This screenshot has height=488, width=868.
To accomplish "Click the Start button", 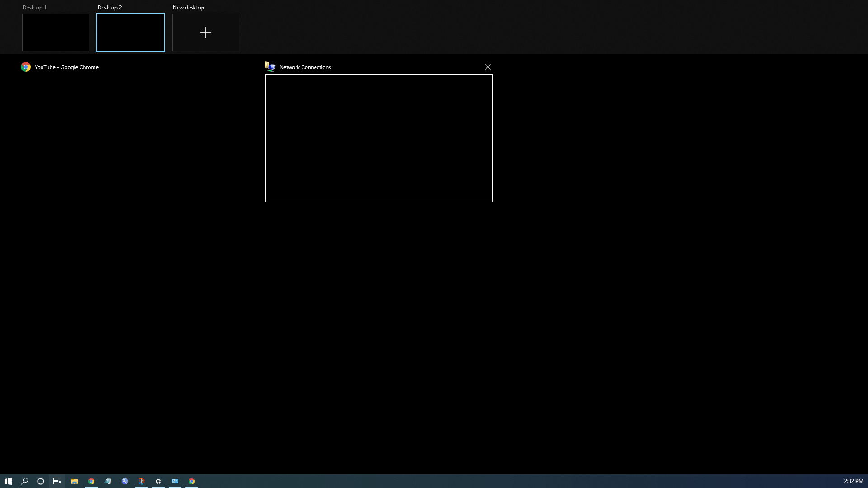I will (8, 481).
